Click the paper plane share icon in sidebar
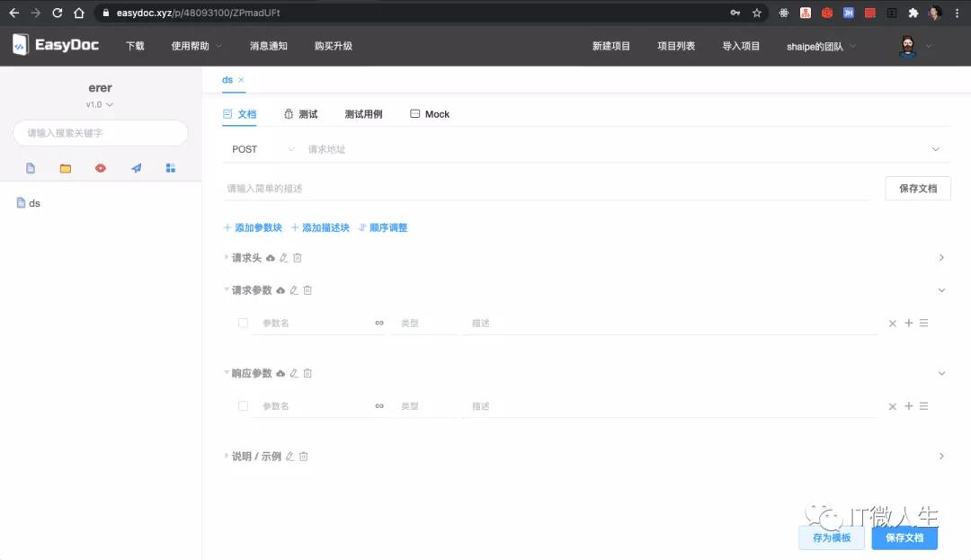 (135, 167)
